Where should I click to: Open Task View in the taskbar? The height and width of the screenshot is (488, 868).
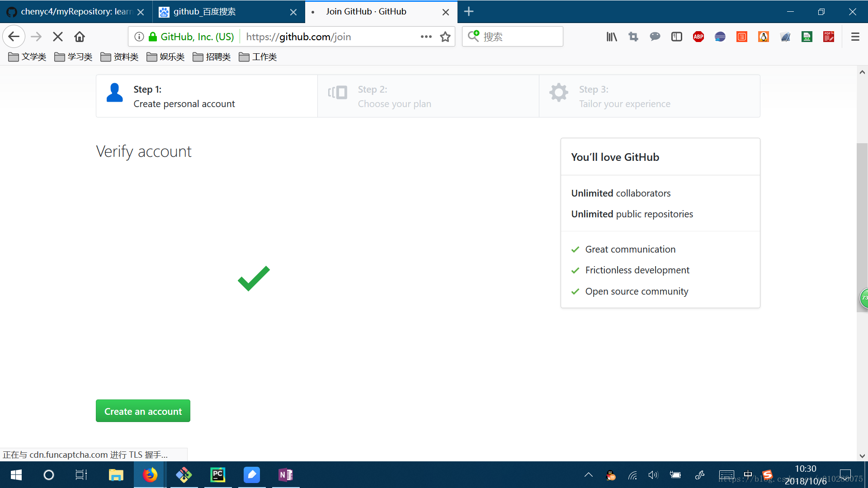pyautogui.click(x=81, y=475)
